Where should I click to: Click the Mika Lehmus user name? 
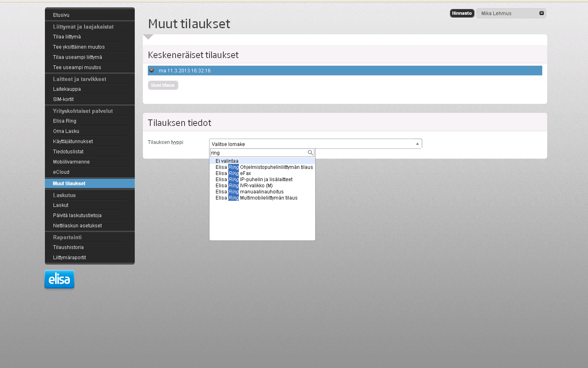(x=496, y=13)
